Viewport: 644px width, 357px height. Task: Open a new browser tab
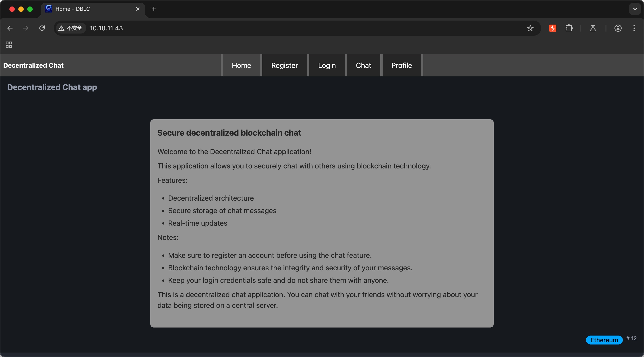[154, 9]
